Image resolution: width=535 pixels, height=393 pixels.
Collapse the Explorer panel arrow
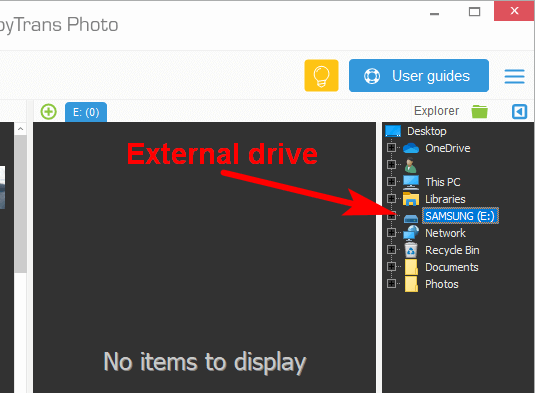[x=519, y=112]
